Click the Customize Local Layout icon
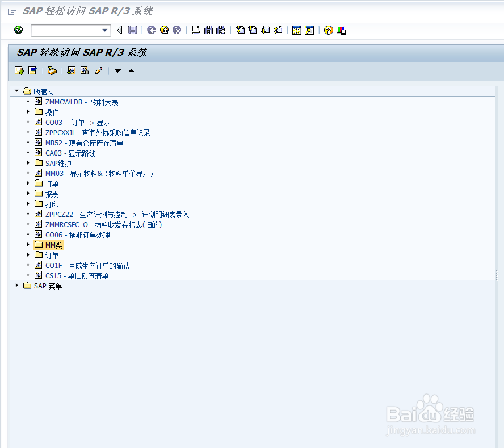Screen dimensions: 504x448 pos(341,30)
